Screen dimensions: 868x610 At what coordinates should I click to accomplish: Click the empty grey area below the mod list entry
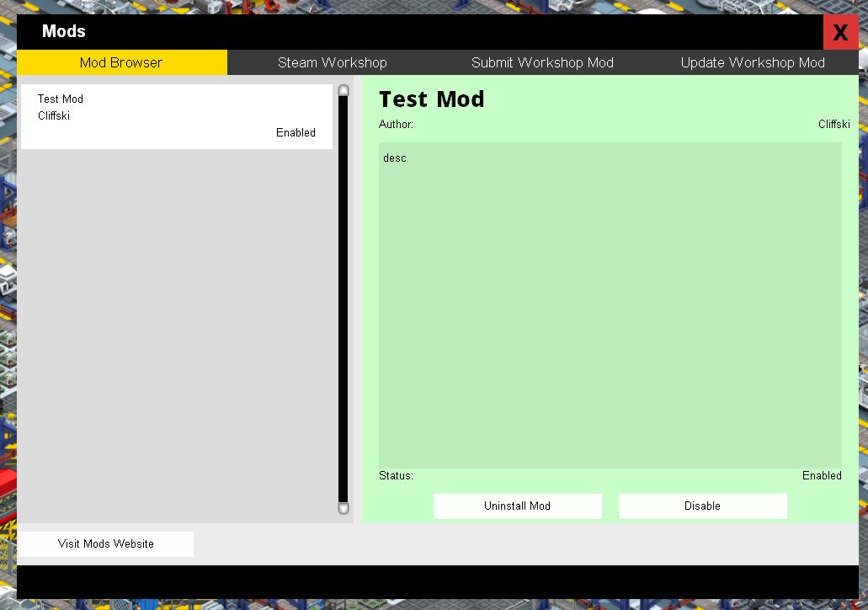click(x=176, y=337)
